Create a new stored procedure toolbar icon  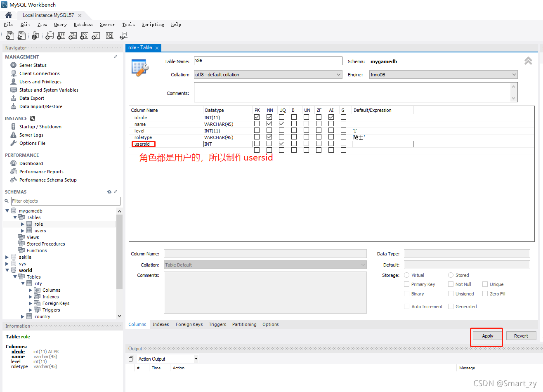click(x=84, y=36)
